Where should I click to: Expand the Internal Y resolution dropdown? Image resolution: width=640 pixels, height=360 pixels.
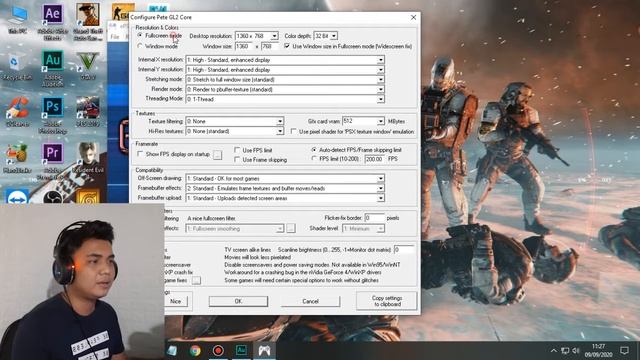click(380, 70)
